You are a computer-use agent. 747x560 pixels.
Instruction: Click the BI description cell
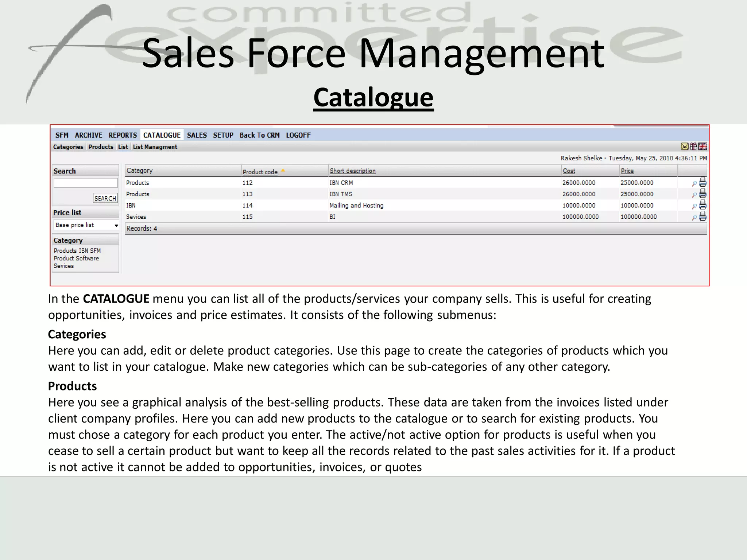click(x=332, y=217)
